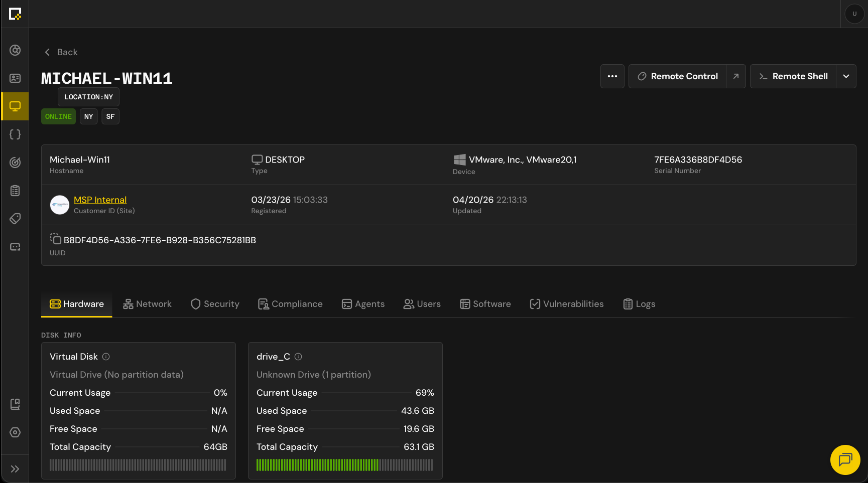Click the Virtual Disk usage bar
Viewport: 868px width, 483px height.
tap(138, 465)
